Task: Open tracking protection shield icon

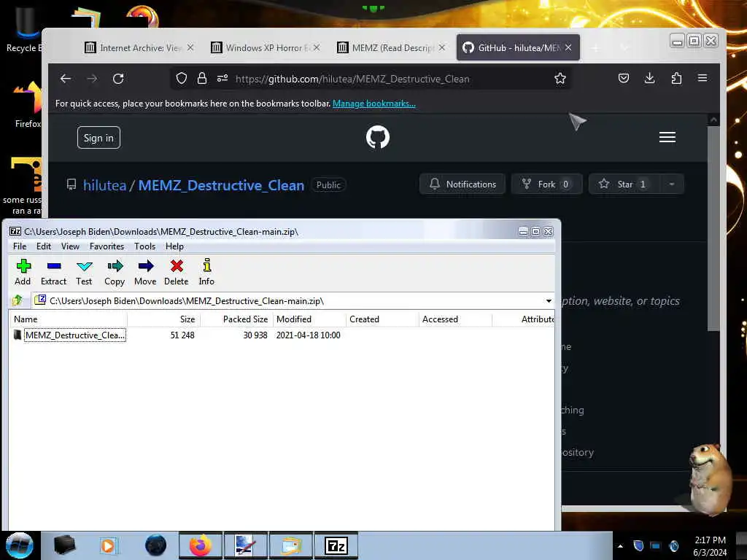Action: point(182,79)
